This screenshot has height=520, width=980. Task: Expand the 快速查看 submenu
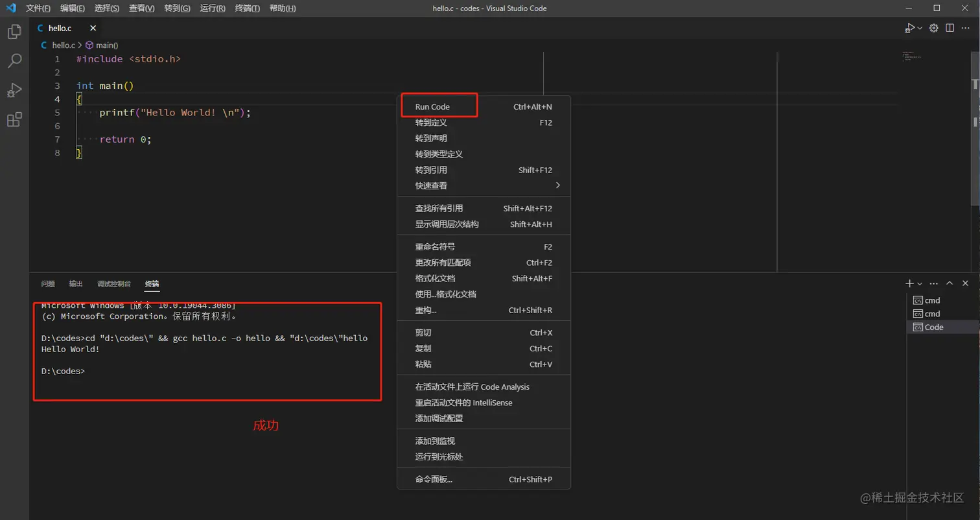(x=484, y=185)
